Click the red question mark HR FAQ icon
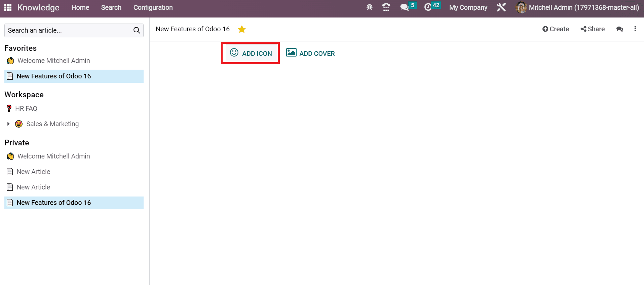Image resolution: width=644 pixels, height=285 pixels. pos(9,108)
